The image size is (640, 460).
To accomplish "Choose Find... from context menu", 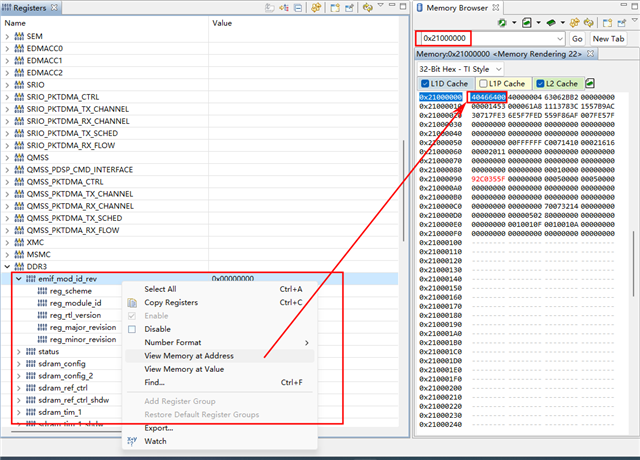I will coord(219,382).
